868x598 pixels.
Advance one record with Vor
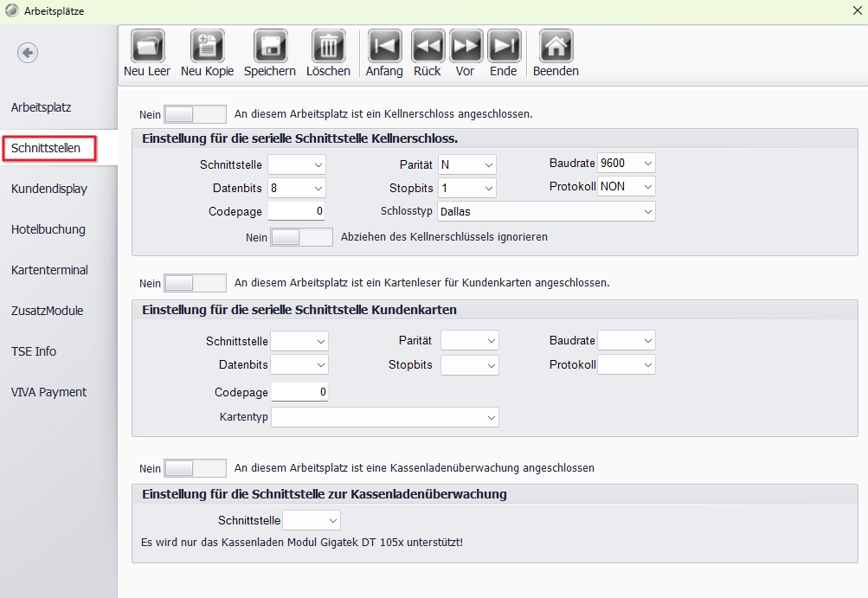(x=466, y=45)
